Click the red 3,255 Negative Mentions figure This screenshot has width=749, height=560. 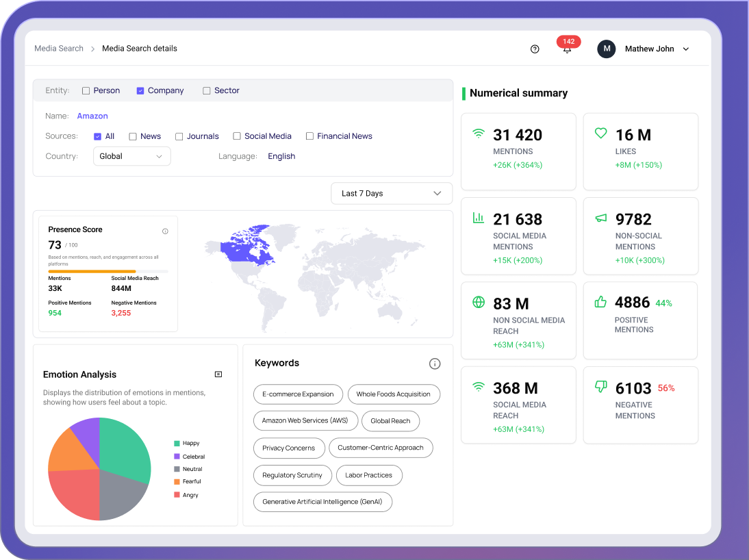pyautogui.click(x=121, y=314)
